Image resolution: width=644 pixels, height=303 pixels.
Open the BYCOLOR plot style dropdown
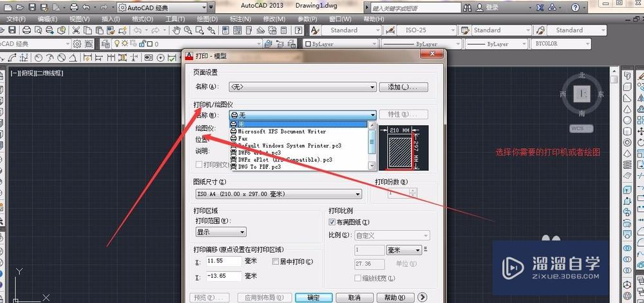click(x=561, y=44)
